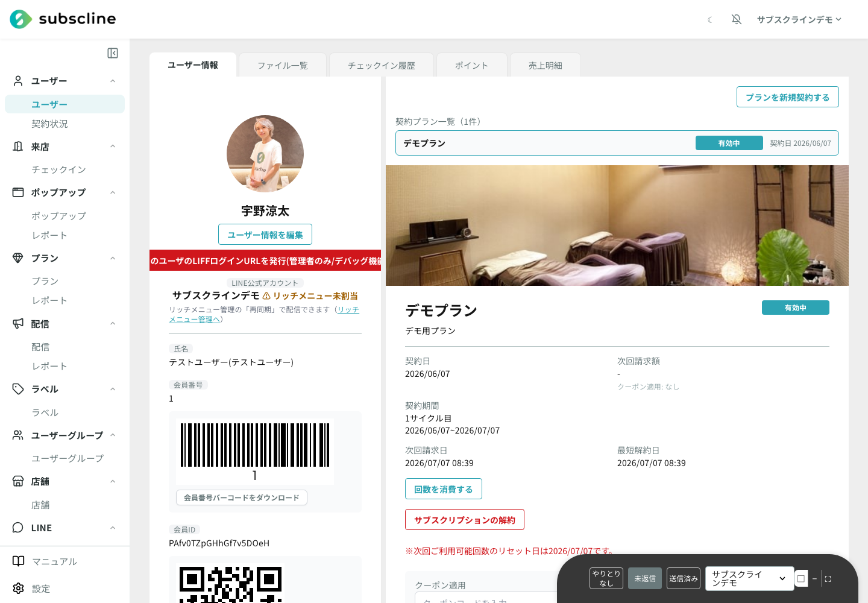Switch to the 売上明細 tab
This screenshot has height=603, width=868.
tap(546, 65)
